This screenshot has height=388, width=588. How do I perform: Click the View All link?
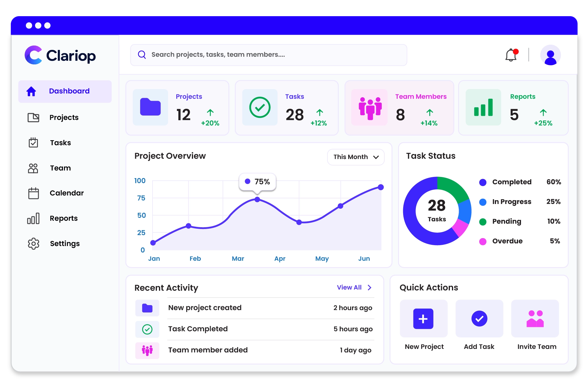[x=349, y=287]
